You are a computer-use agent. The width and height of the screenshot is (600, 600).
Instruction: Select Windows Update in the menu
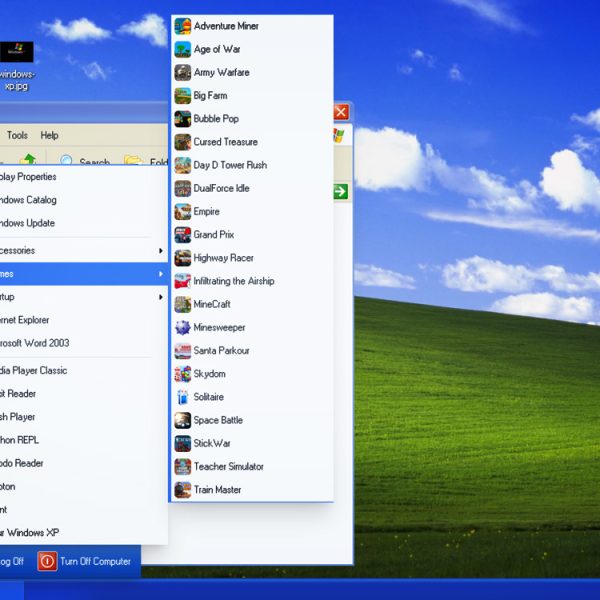pos(83,223)
